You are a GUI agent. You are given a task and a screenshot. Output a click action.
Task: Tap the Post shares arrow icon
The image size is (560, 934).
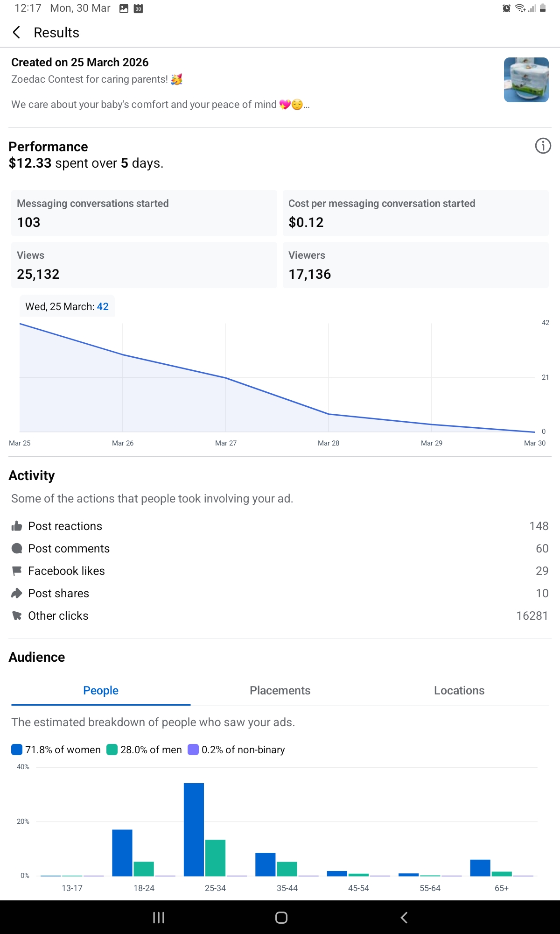click(x=17, y=593)
